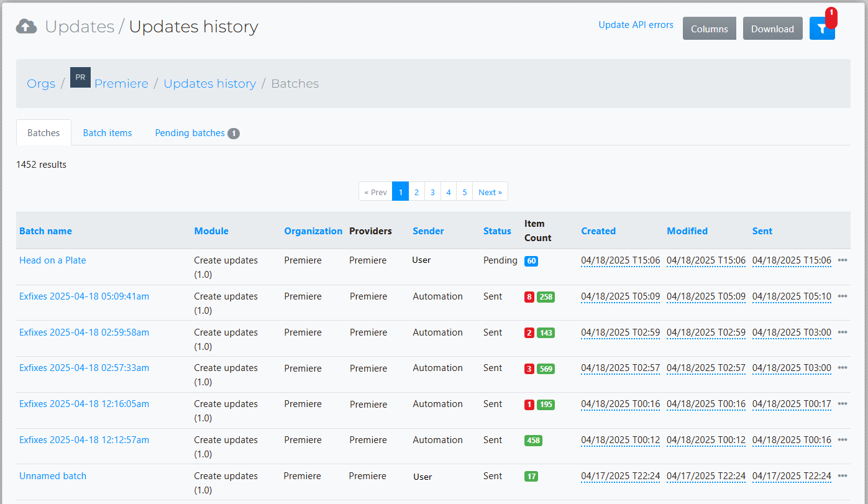This screenshot has width=868, height=504.
Task: Open ellipsis menu for Exfixes 12:16:05am batch
Action: [x=843, y=404]
